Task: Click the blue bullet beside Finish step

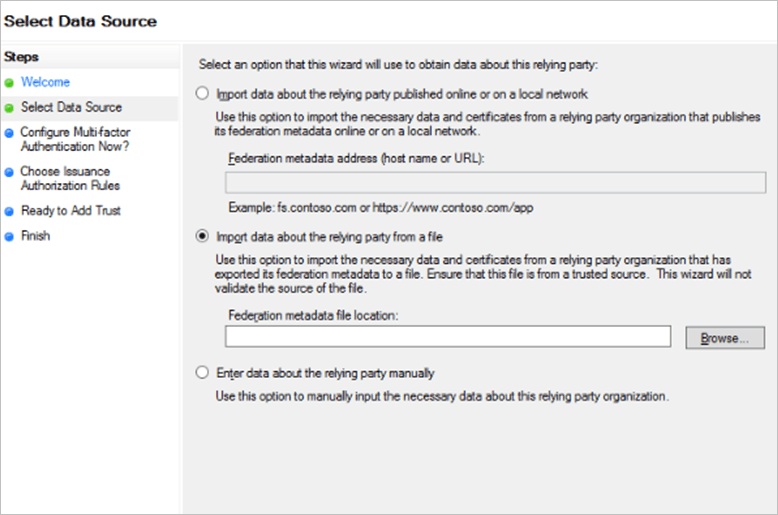Action: coord(9,237)
